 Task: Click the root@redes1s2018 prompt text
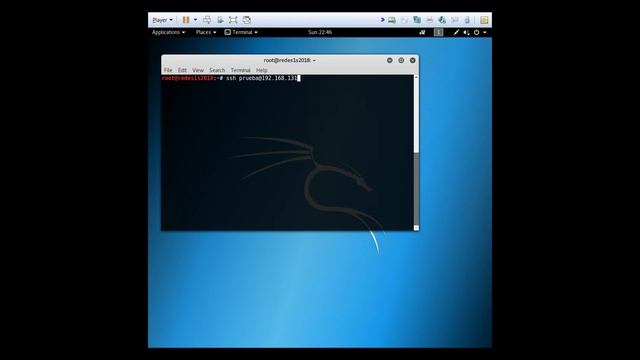(187, 78)
